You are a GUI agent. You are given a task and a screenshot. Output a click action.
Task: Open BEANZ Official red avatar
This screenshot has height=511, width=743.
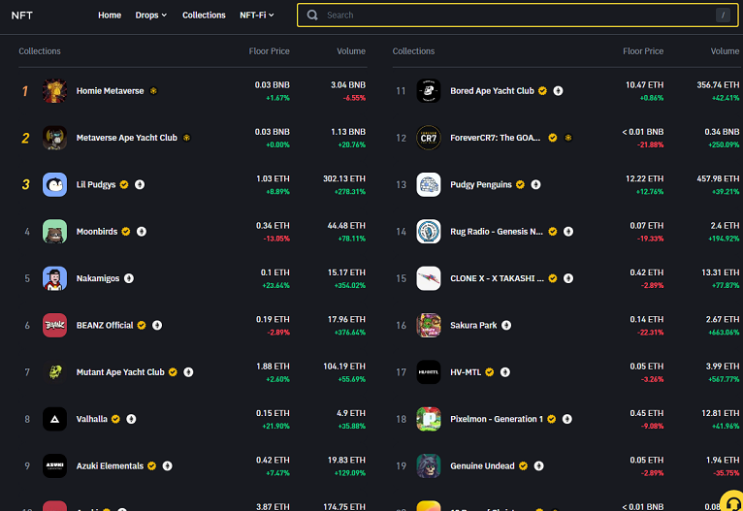[54, 325]
